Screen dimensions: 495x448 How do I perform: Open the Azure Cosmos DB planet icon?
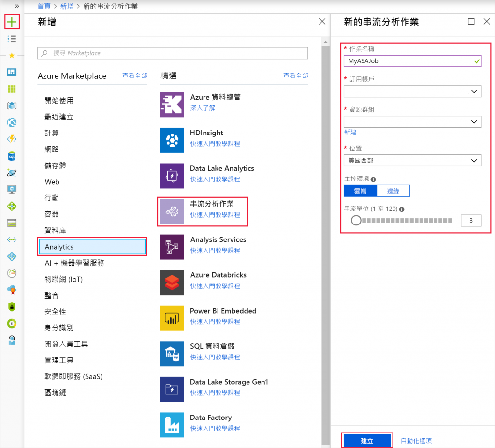pos(12,173)
